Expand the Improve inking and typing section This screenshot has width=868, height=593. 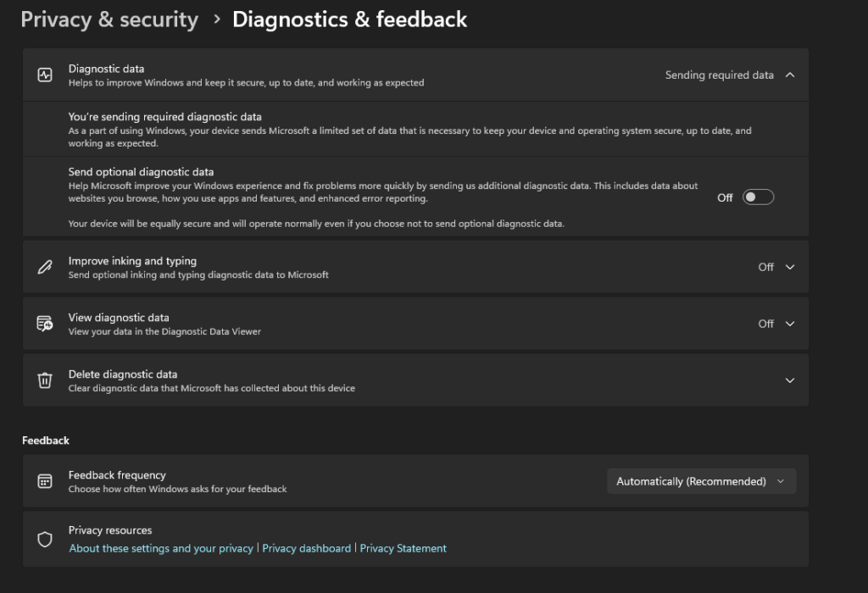[790, 267]
